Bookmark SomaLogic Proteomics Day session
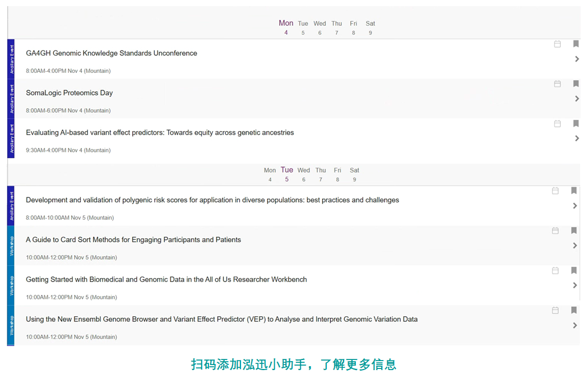 coord(576,84)
